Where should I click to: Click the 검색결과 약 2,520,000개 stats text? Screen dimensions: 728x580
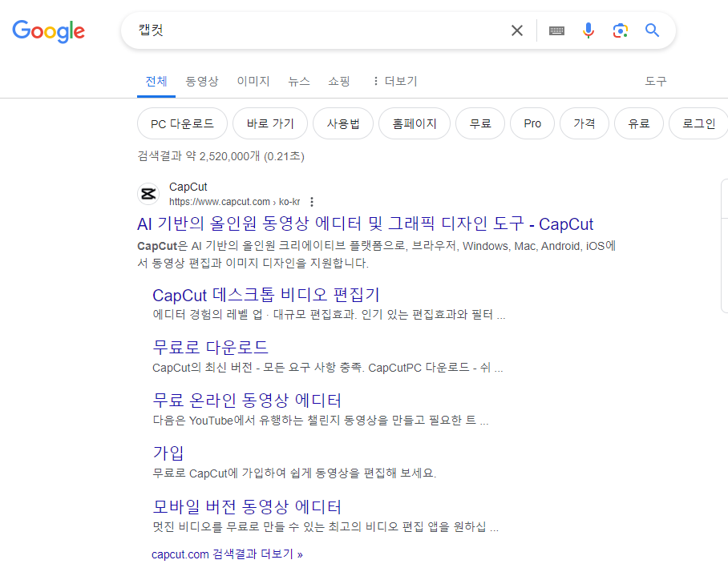click(x=221, y=156)
